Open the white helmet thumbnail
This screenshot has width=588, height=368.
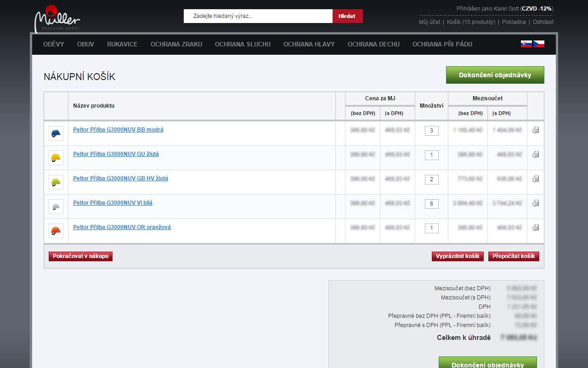coord(56,207)
